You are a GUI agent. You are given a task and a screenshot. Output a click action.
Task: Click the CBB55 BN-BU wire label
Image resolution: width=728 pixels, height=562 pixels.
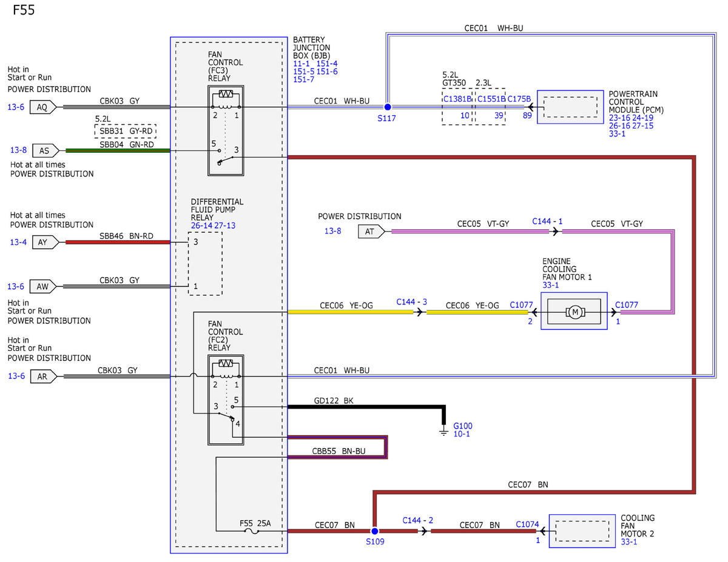(339, 451)
